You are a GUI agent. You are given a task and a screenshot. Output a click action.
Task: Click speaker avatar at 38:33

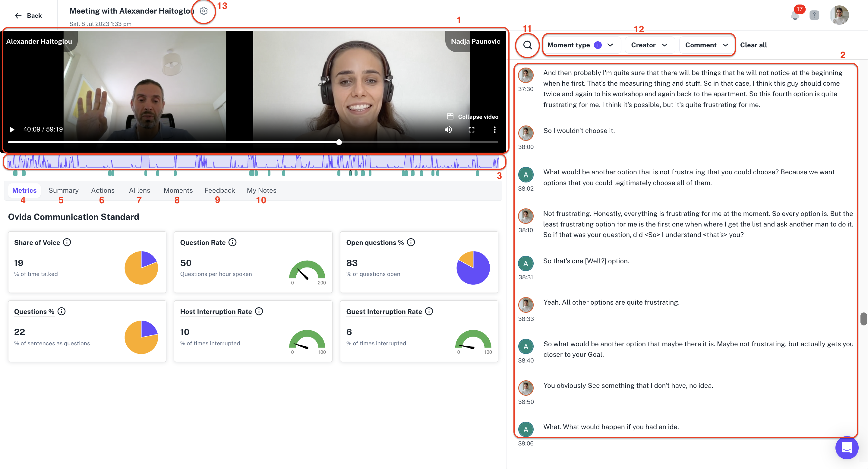[526, 305]
